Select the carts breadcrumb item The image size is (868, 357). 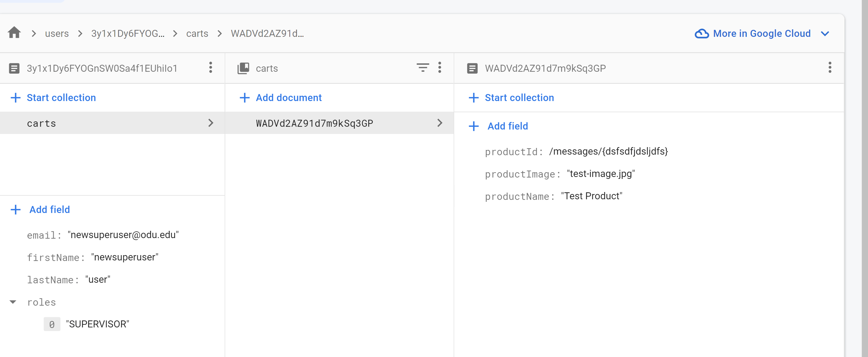[x=197, y=33]
